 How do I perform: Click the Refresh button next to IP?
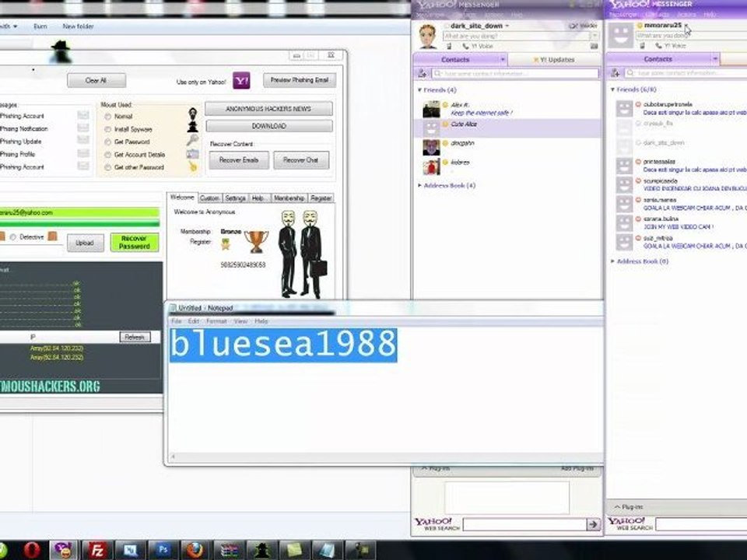point(135,337)
